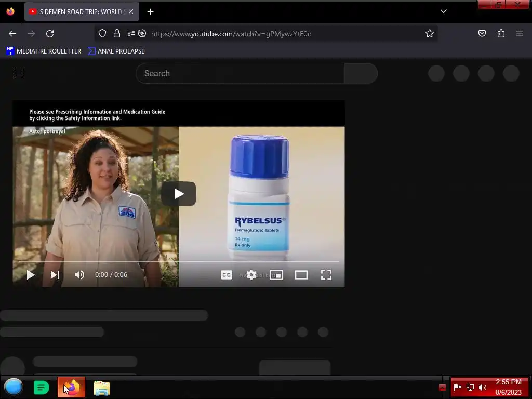Click the large center play button on video

pyautogui.click(x=179, y=194)
